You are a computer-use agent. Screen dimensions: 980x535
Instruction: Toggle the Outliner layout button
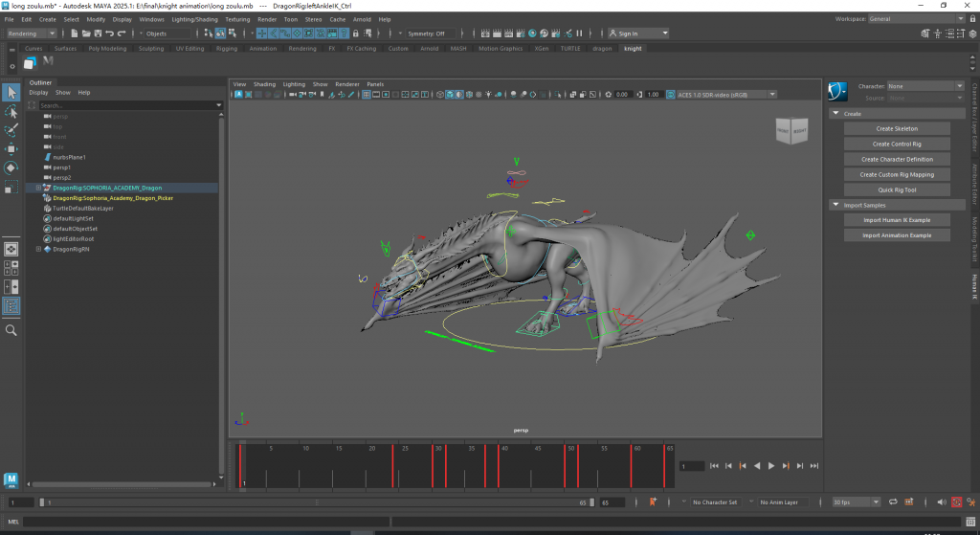click(11, 306)
